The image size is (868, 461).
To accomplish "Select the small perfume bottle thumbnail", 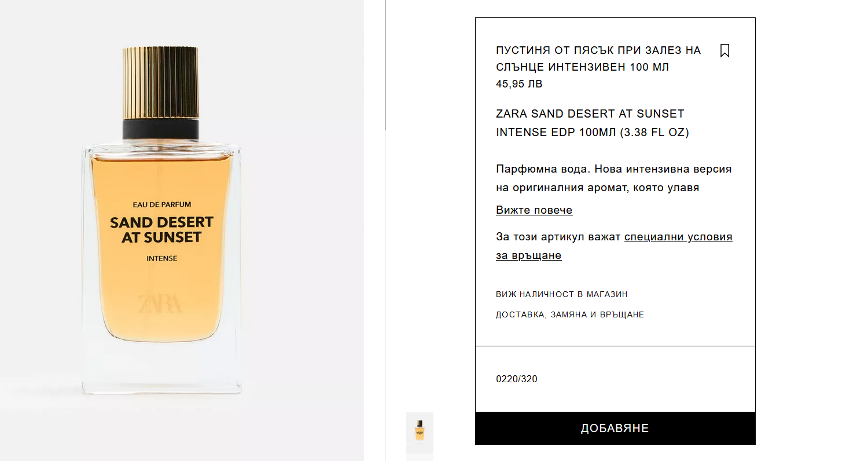I will point(420,430).
